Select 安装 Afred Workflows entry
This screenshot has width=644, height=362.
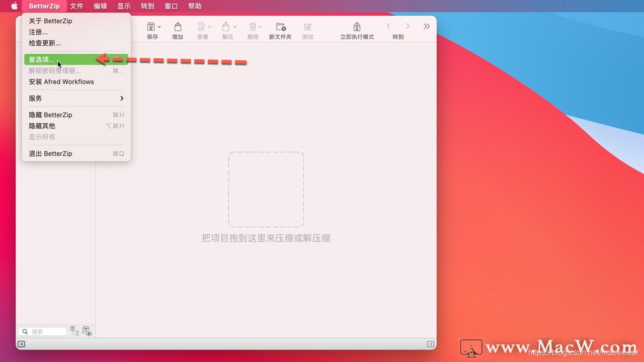[76, 81]
